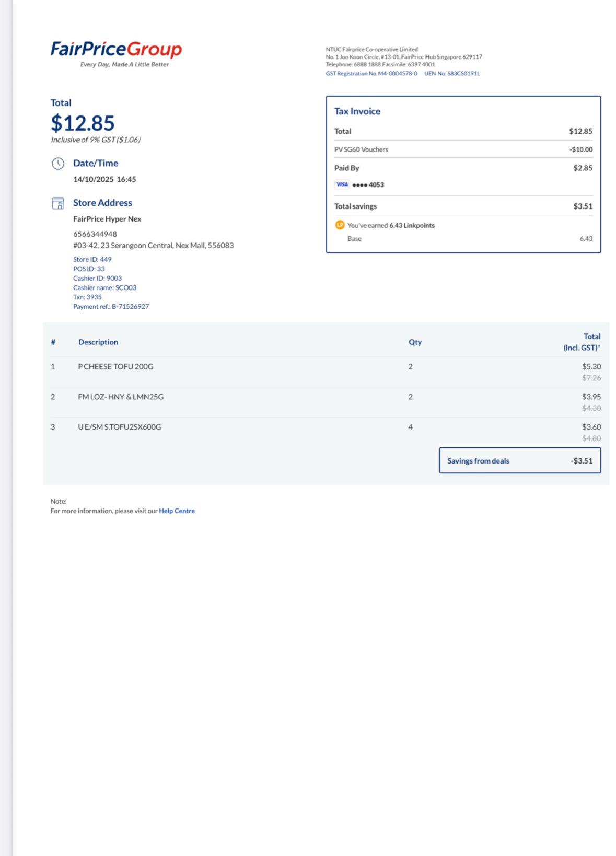Click the struck-through $4.80 price
Screen dimensions: 616x856
[x=591, y=438]
